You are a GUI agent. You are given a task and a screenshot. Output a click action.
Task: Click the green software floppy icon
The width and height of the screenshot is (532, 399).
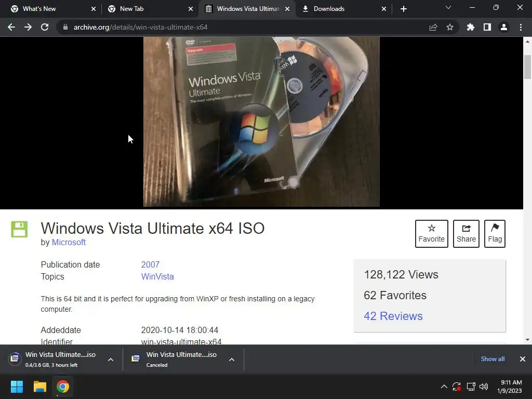[x=19, y=229]
